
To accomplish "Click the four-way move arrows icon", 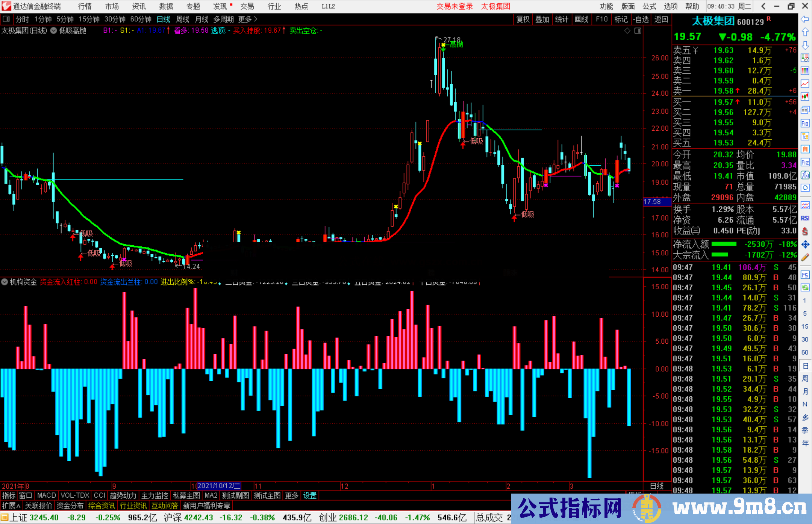I will tap(805, 245).
